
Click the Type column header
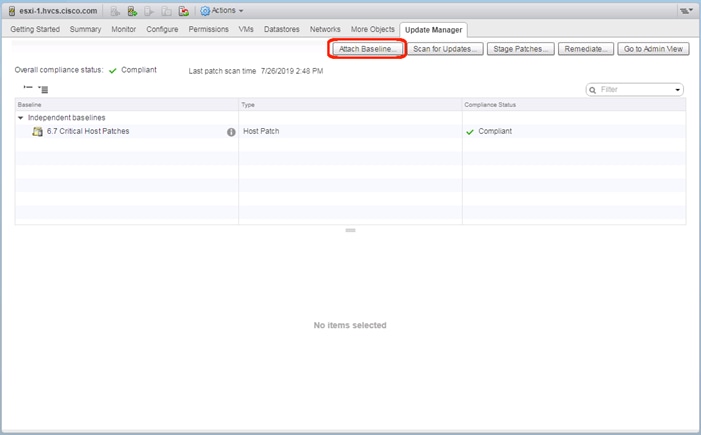[x=350, y=105]
